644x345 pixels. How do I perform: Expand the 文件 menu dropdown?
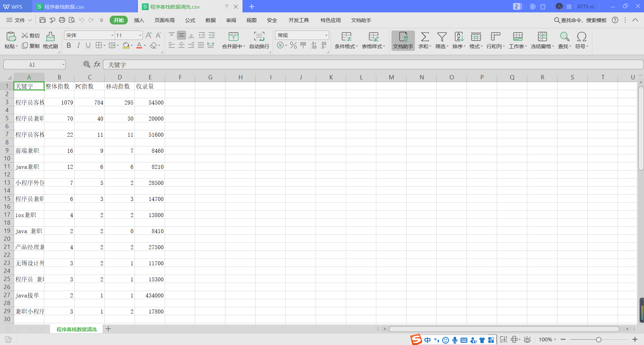pos(19,20)
